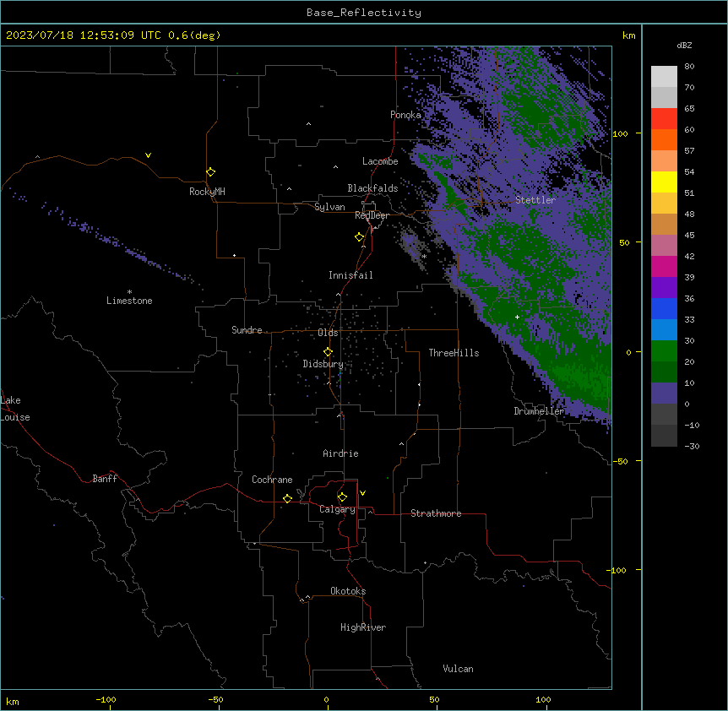Click the dBZ legend heading
The image size is (728, 711).
pos(684,46)
